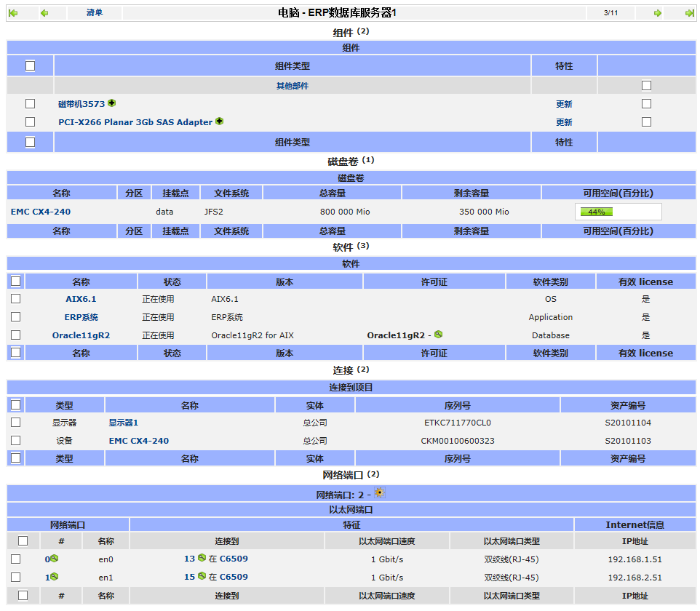Tick the checkbox for AIX6.1 software
Image resolution: width=700 pixels, height=611 pixels.
click(x=16, y=298)
